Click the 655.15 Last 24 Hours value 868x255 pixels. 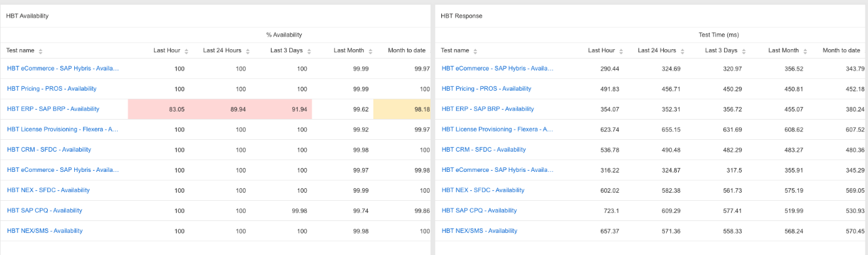pyautogui.click(x=670, y=130)
